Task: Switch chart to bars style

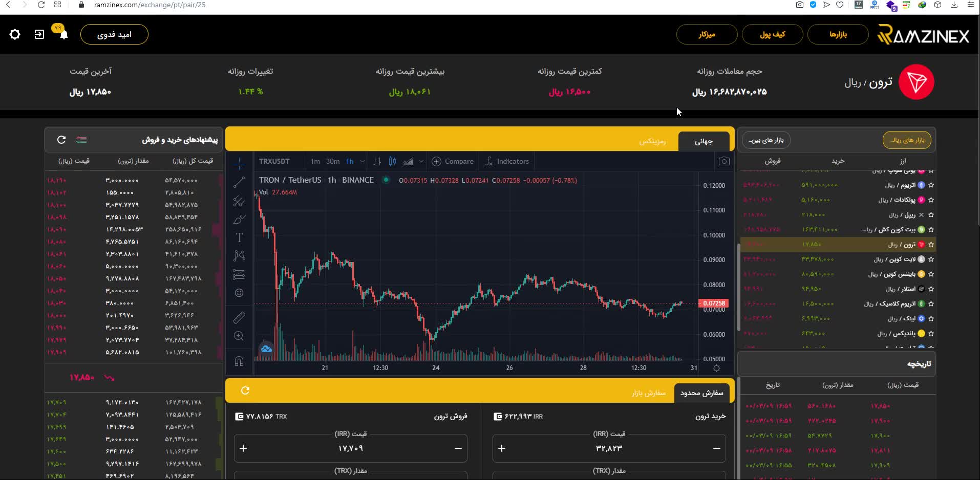Action: [377, 161]
